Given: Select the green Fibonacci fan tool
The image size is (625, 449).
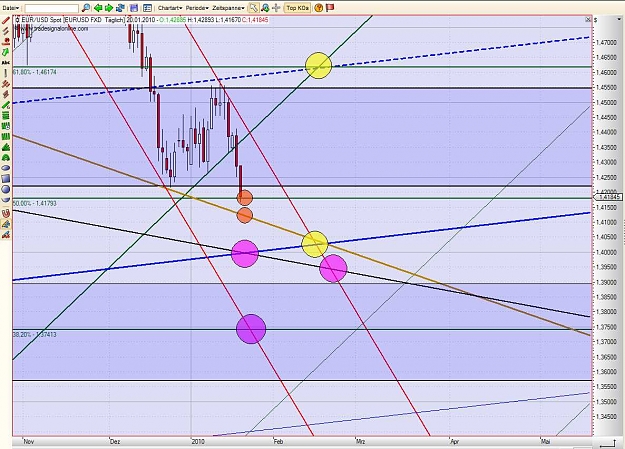Looking at the screenshot, I should point(6,147).
